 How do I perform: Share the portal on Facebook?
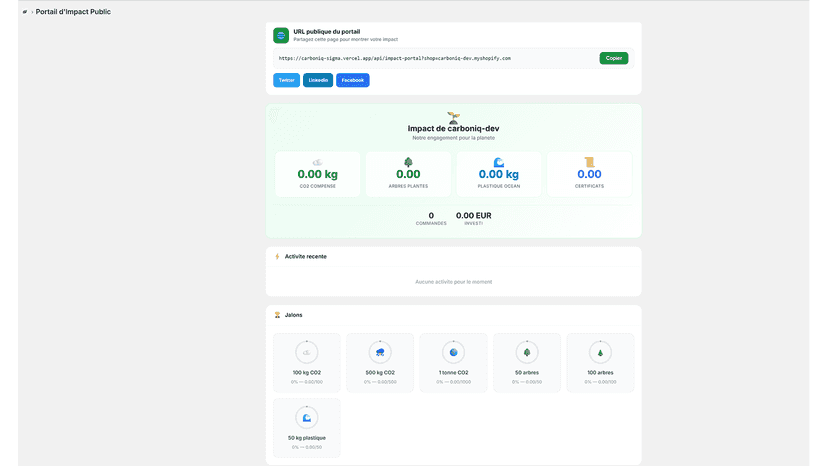click(x=353, y=80)
